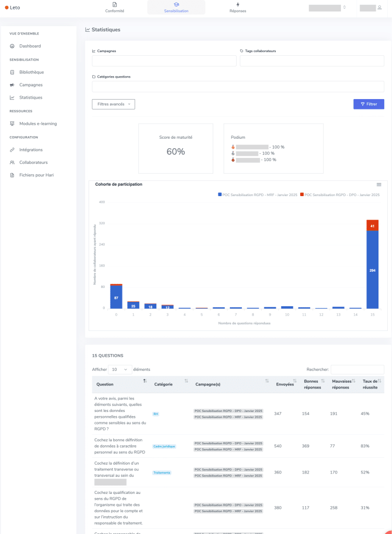Click the Rechercher search field
Viewport: 392px width, 534px height.
coord(357,369)
